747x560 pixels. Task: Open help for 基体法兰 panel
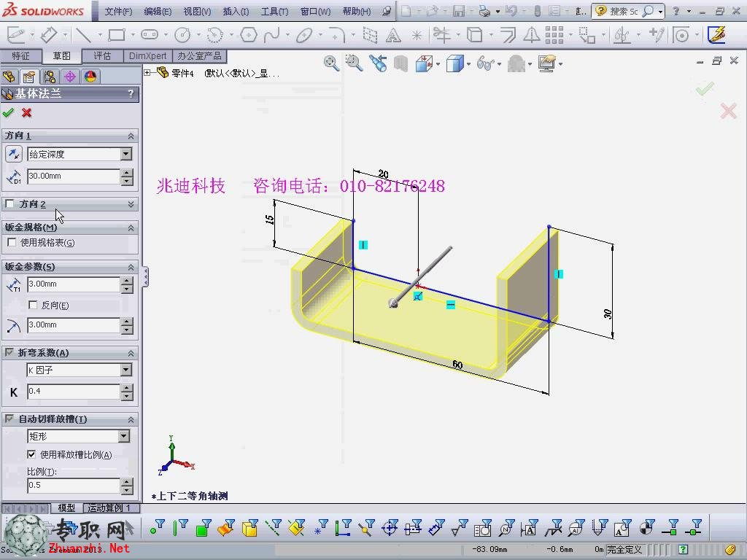131,94
